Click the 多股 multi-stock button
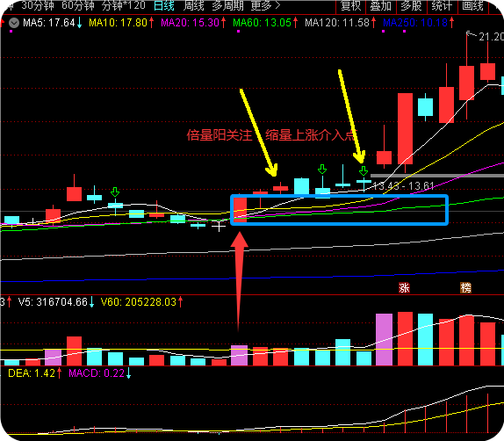Image resolution: width=504 pixels, height=441 pixels. pyautogui.click(x=412, y=6)
